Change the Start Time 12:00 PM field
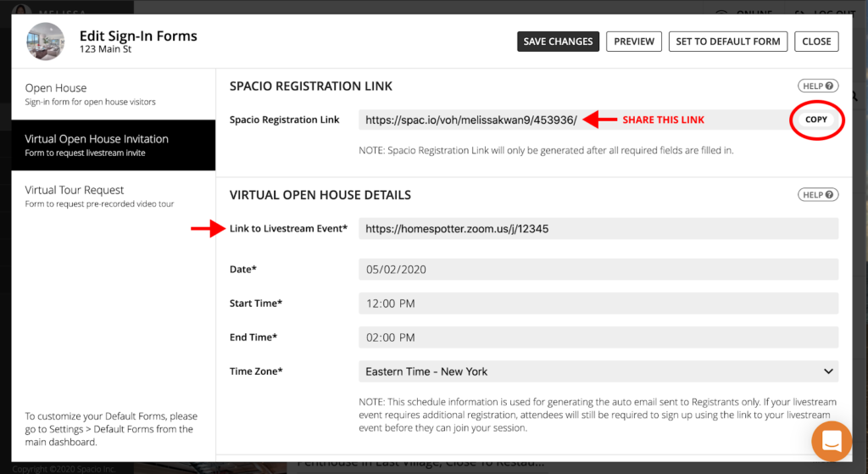Screen dimensions: 868x474 (x=598, y=304)
